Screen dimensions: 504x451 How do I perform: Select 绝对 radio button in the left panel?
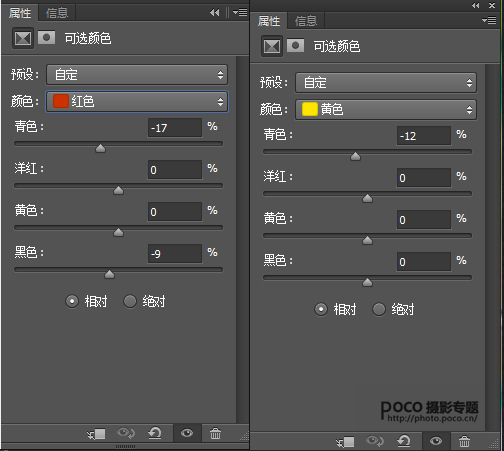(x=130, y=301)
